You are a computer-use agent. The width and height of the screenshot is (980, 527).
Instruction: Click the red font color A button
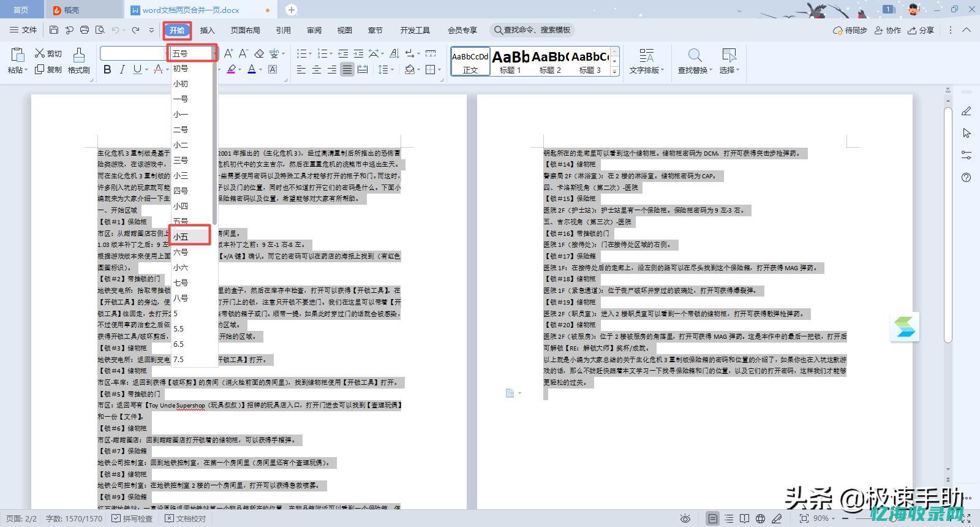(158, 70)
